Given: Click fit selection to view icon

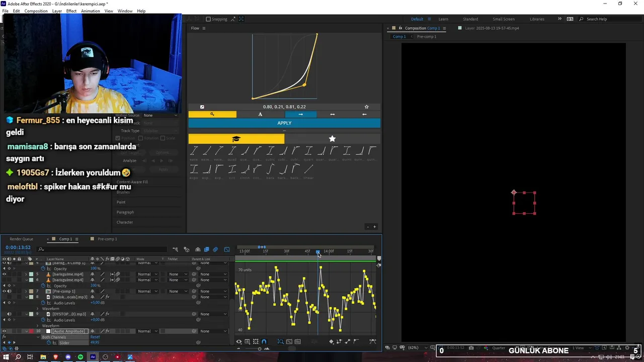Looking at the screenshot, I should (289, 342).
